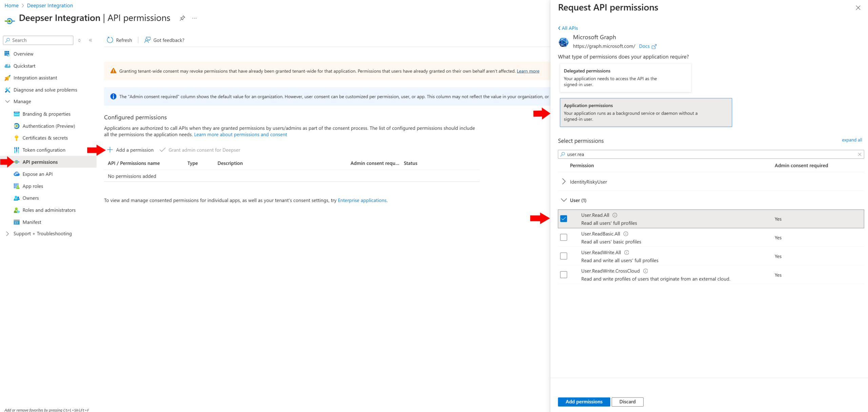
Task: Collapse the User (1) permission group
Action: point(564,200)
